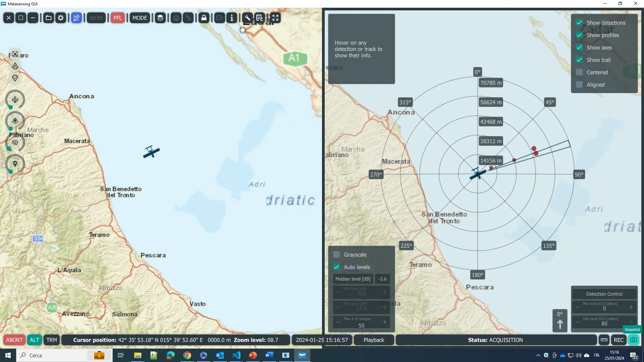The width and height of the screenshot is (644, 362).
Task: Toggle the ALT button
Action: (35, 340)
